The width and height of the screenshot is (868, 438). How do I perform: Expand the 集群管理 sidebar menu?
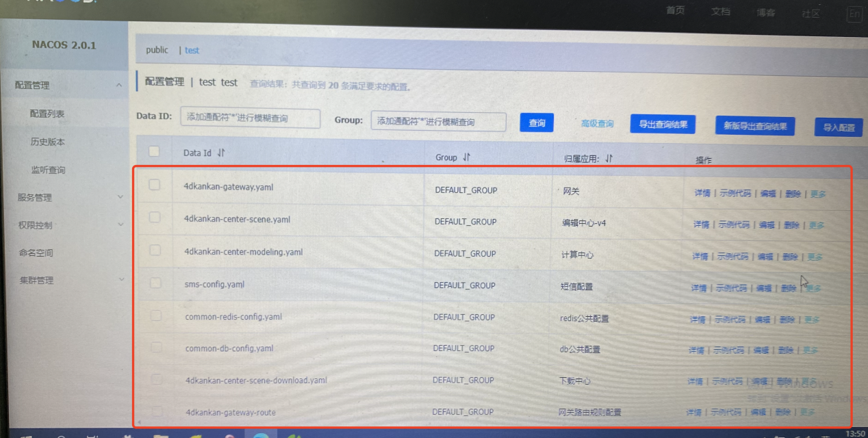pyautogui.click(x=120, y=280)
